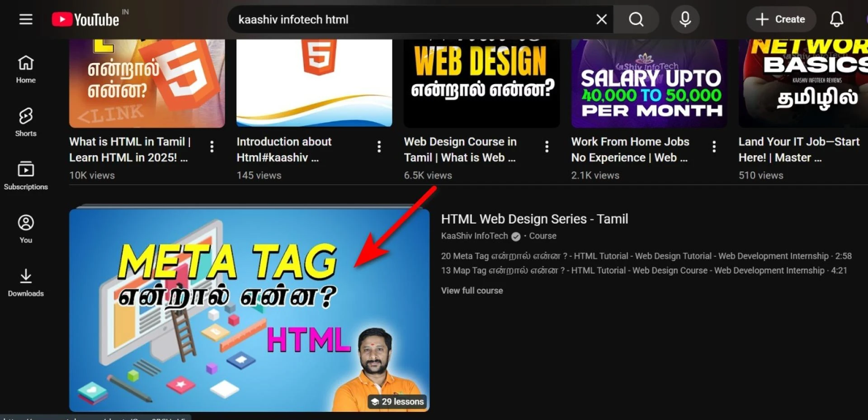The height and width of the screenshot is (420, 868).
Task: Open Work From Home Jobs video title
Action: click(x=630, y=149)
